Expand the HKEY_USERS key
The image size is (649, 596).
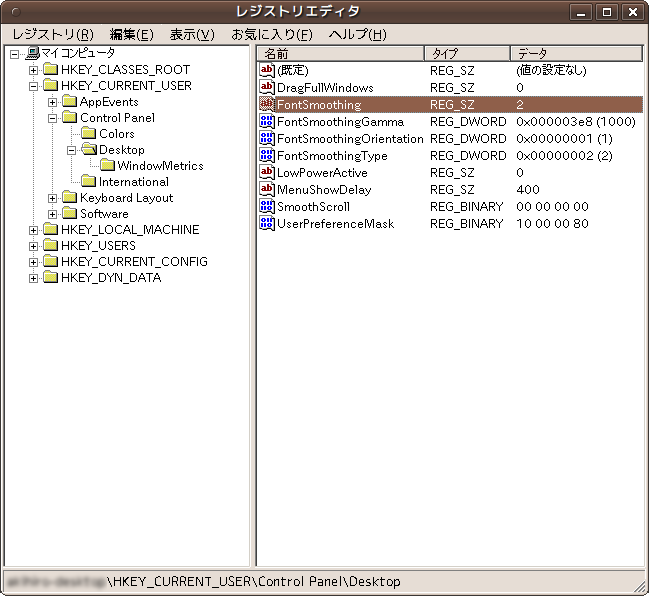[x=34, y=246]
